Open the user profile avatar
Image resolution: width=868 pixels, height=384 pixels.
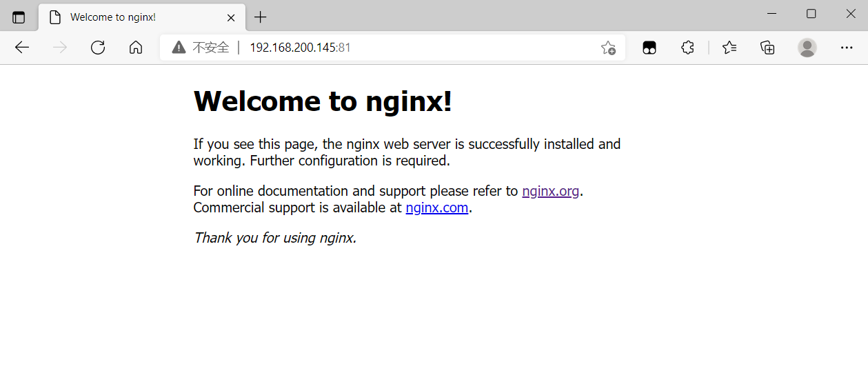pos(807,48)
